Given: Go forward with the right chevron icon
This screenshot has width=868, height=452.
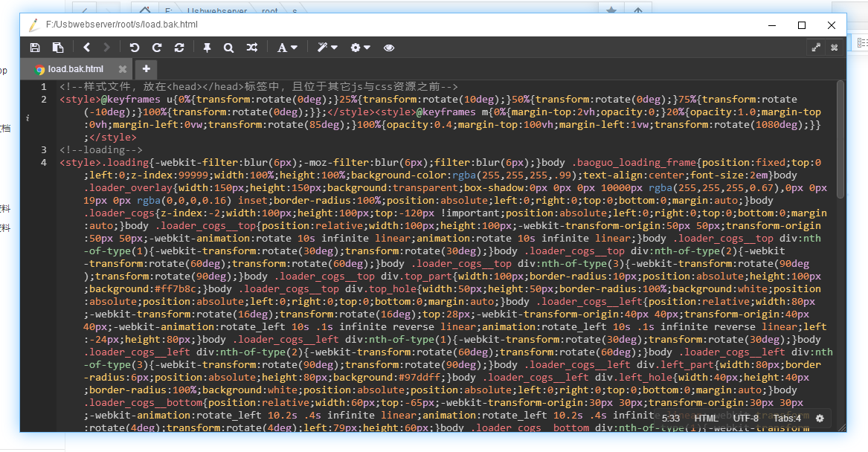Looking at the screenshot, I should [x=107, y=48].
